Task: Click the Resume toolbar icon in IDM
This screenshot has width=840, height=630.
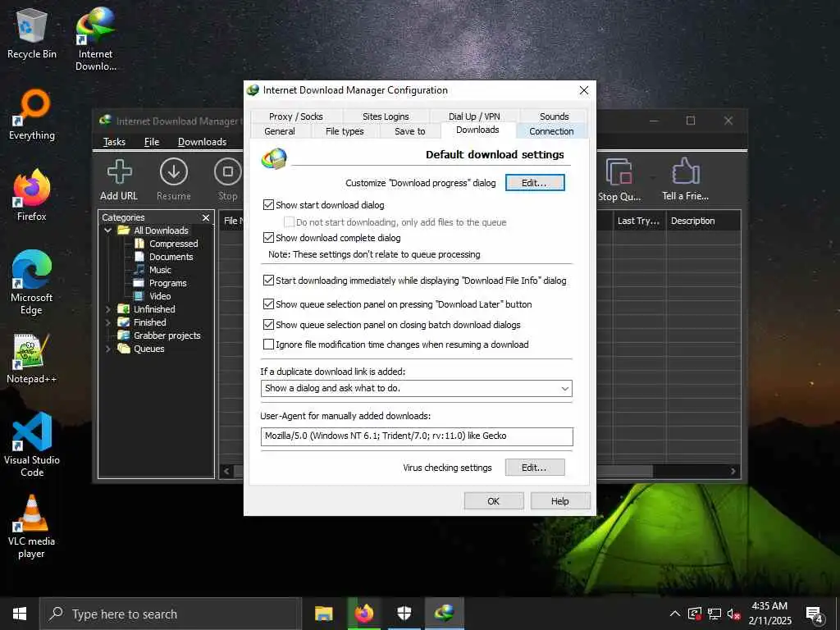Action: [x=174, y=180]
